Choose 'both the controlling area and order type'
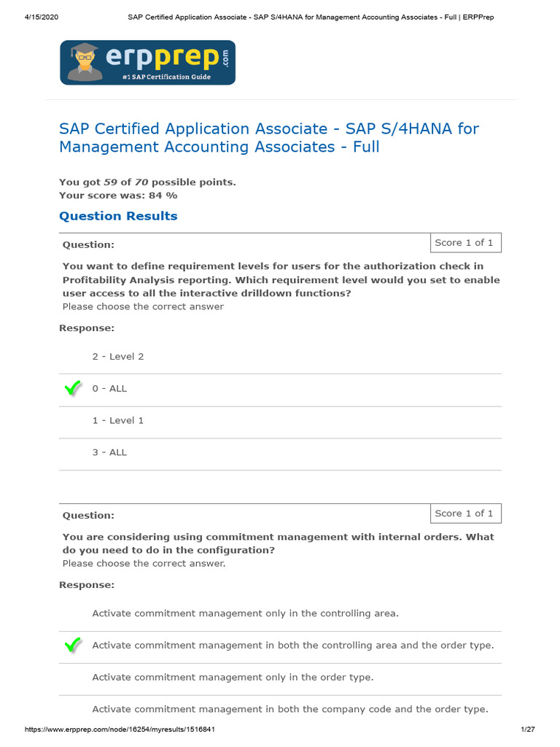The height and width of the screenshot is (747, 560). click(292, 646)
